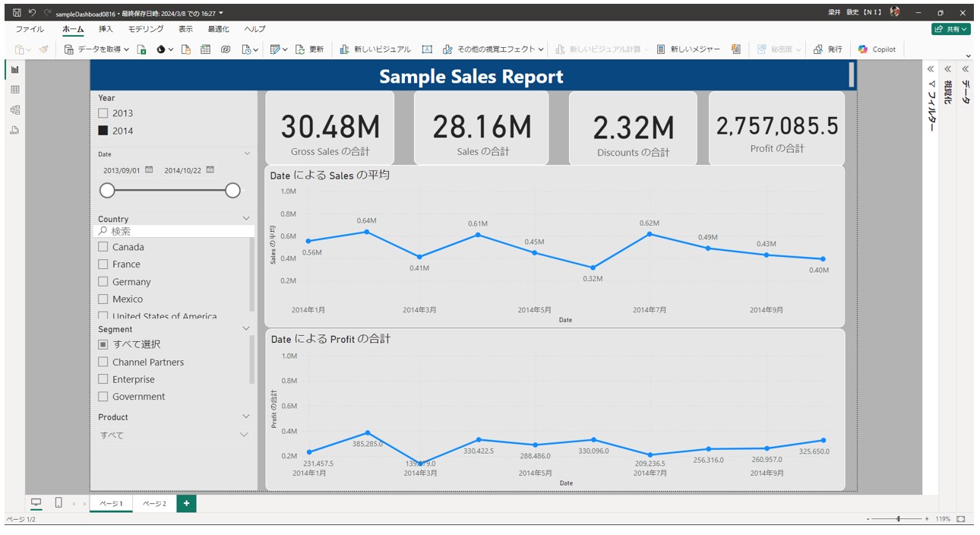Click the right handle of Date slider

pos(233,190)
